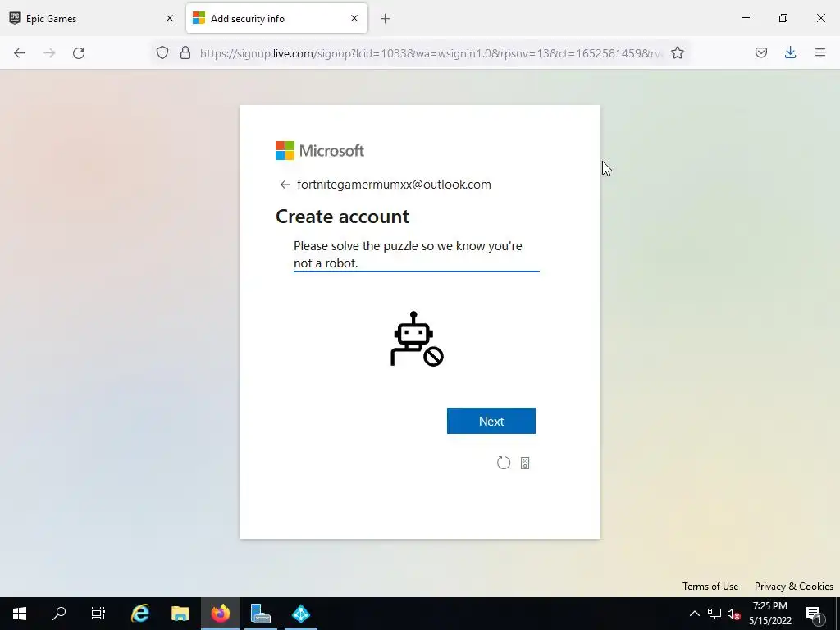Go back using arrow beside email address
The width and height of the screenshot is (840, 630).
pyautogui.click(x=285, y=185)
